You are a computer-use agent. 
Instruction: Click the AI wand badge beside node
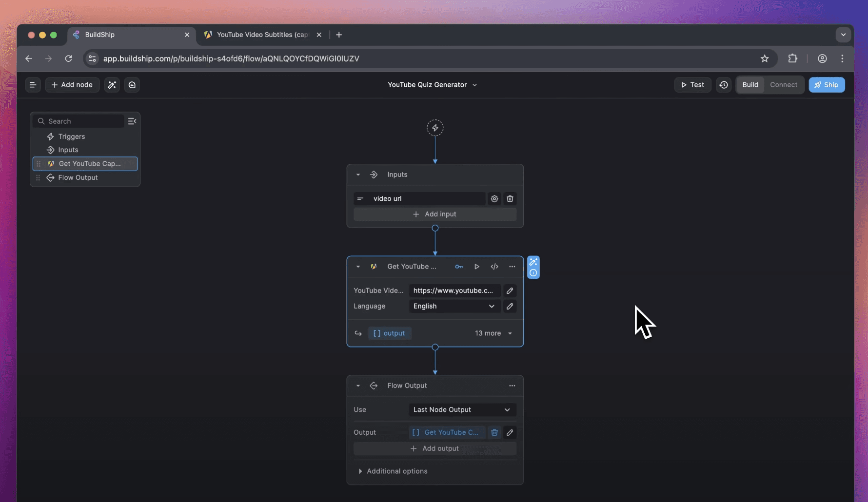(533, 262)
